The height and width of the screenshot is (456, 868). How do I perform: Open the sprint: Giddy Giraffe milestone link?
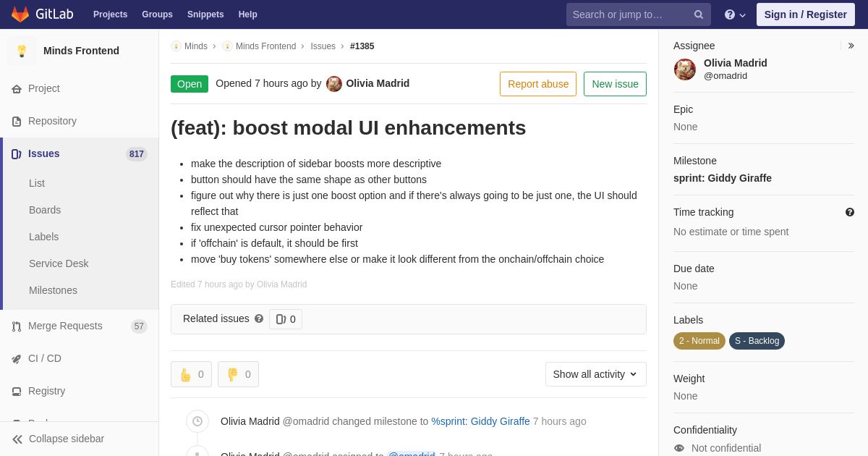coord(723,178)
